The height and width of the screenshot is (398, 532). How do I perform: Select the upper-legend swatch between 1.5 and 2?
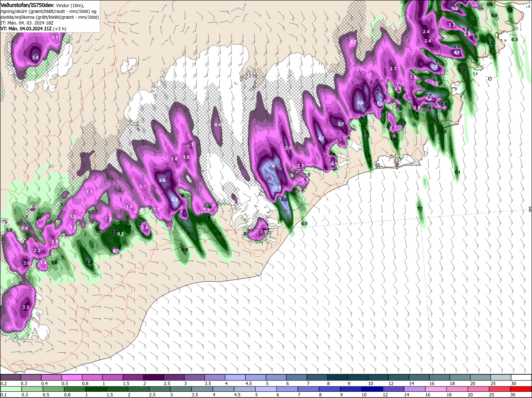[133, 377]
